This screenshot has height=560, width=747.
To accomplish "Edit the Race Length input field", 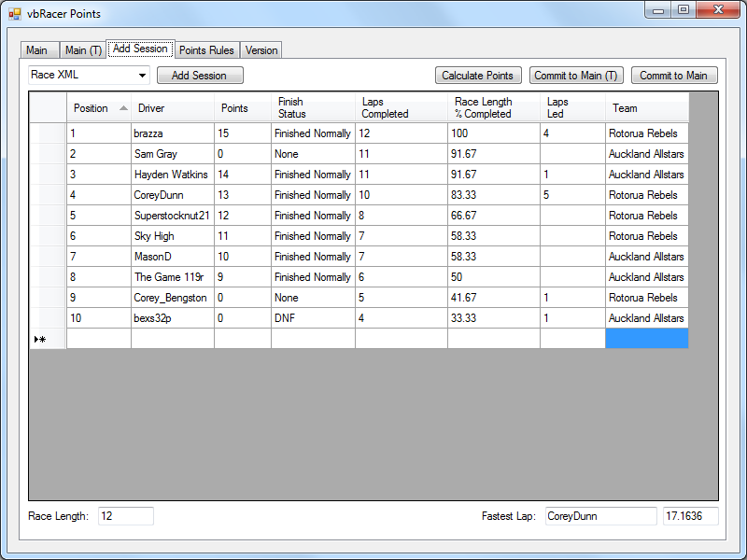I will [x=124, y=516].
